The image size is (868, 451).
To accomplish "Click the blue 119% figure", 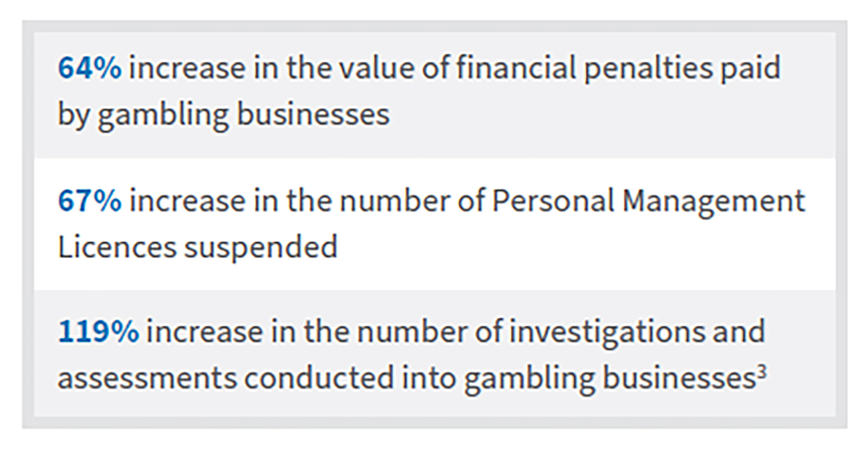I will point(98,332).
